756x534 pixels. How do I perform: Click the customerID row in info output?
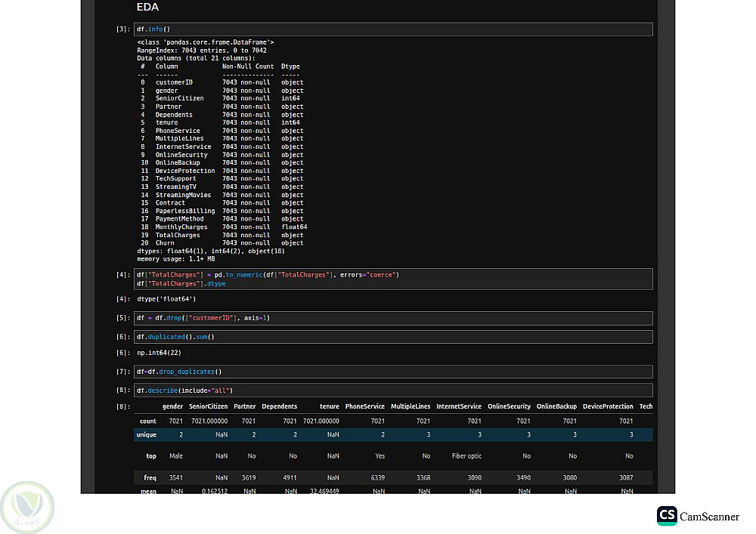click(x=222, y=82)
